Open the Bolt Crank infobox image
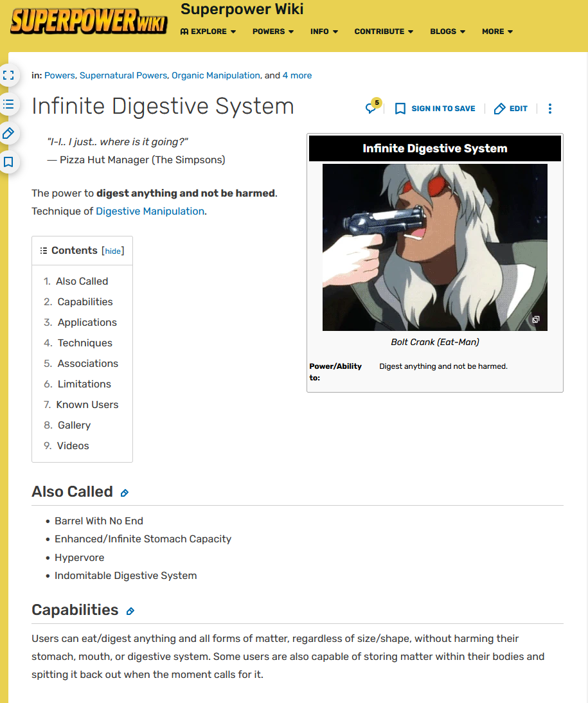This screenshot has width=588, height=703. click(x=435, y=247)
